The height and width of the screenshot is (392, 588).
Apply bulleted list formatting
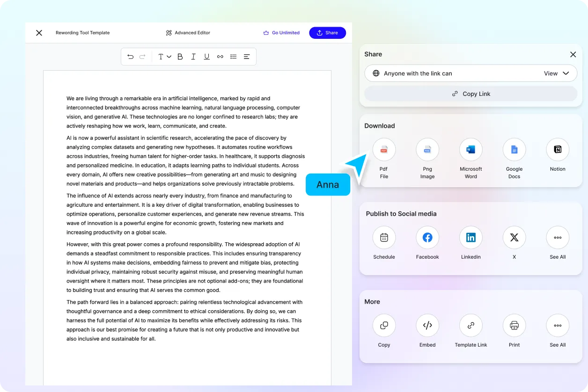click(x=233, y=57)
